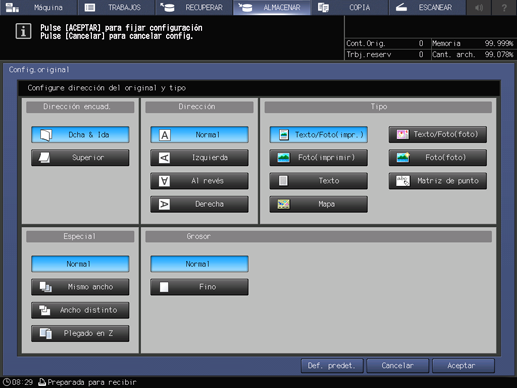
Task: Click the page icon on Texto
Action: (283, 181)
